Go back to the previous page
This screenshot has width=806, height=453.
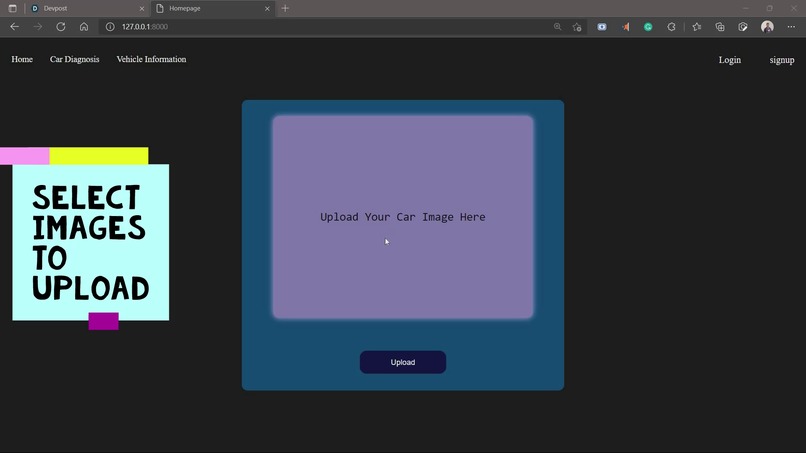point(14,27)
